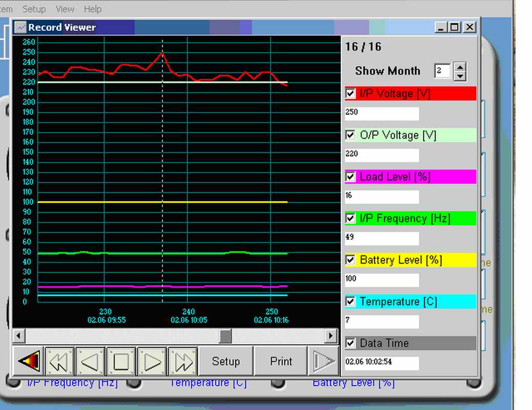Click the step forward triangle button
532x410 pixels.
pos(152,362)
